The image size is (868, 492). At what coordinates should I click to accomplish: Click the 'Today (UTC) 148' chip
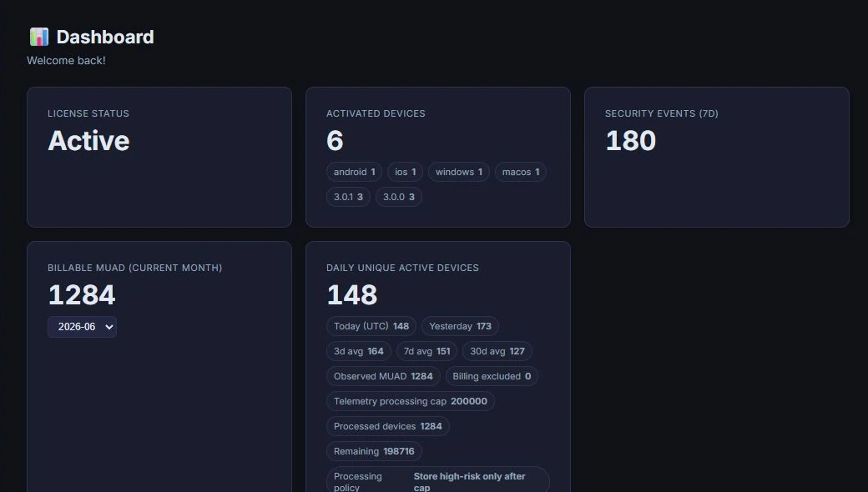pos(371,326)
